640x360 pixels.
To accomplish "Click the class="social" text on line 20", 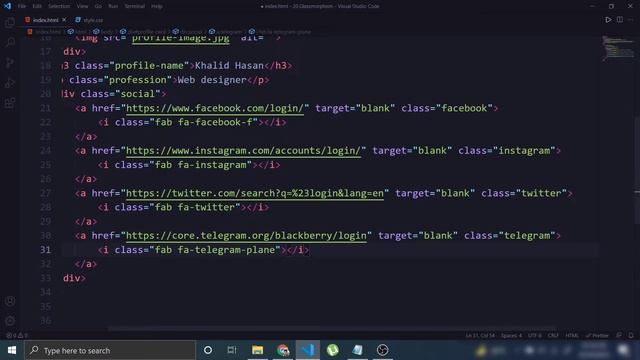I will tap(120, 94).
